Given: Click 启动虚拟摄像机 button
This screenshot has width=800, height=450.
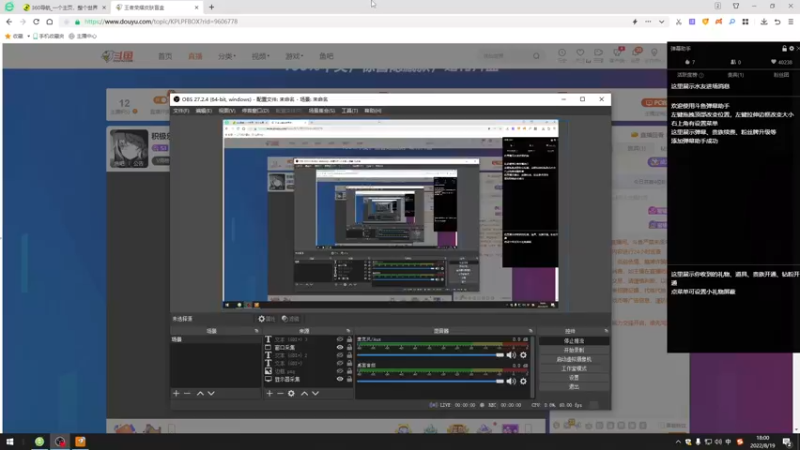Looking at the screenshot, I should pyautogui.click(x=574, y=359).
